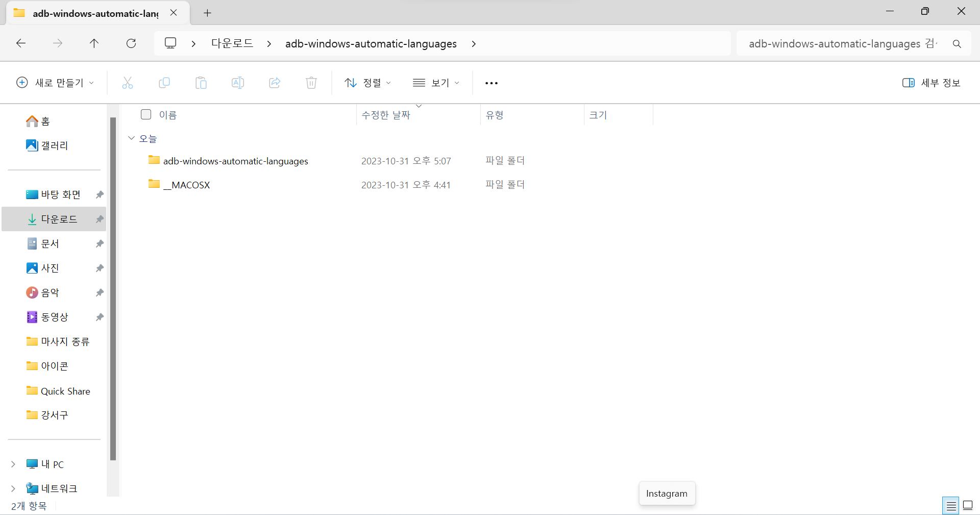Open 동영상 in sidebar
Screen dimensions: 980x515
47,317
